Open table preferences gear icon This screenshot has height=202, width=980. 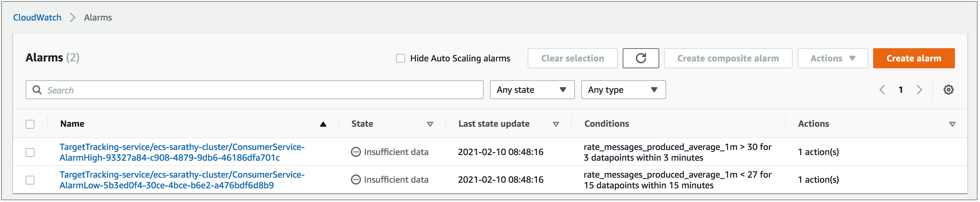(949, 90)
